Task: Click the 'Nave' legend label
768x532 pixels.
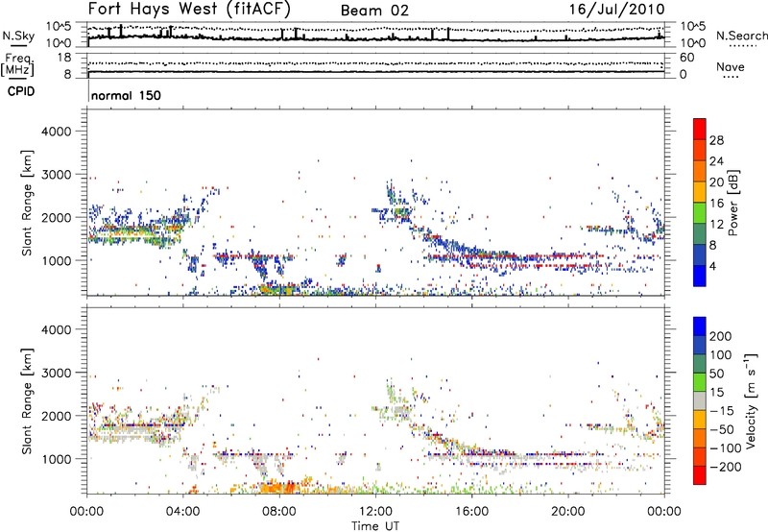Action: [x=730, y=66]
